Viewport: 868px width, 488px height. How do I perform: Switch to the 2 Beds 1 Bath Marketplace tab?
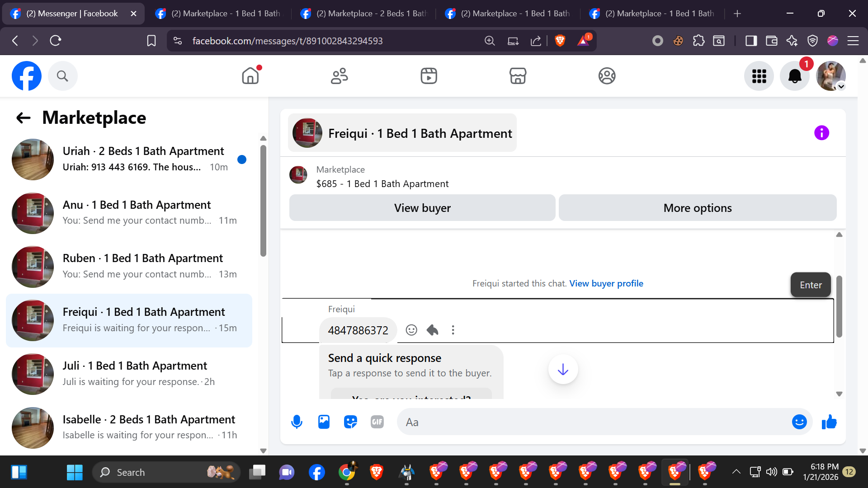[x=364, y=14]
